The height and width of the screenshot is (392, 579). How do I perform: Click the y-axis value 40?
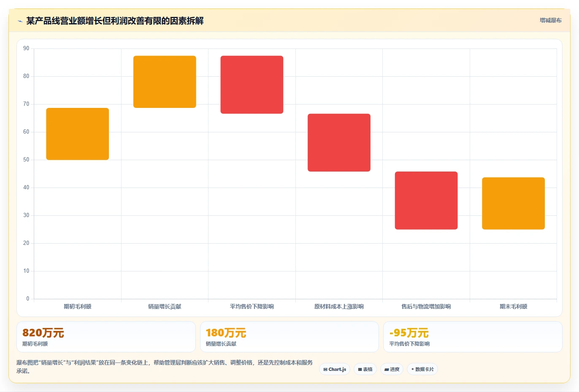coord(26,188)
